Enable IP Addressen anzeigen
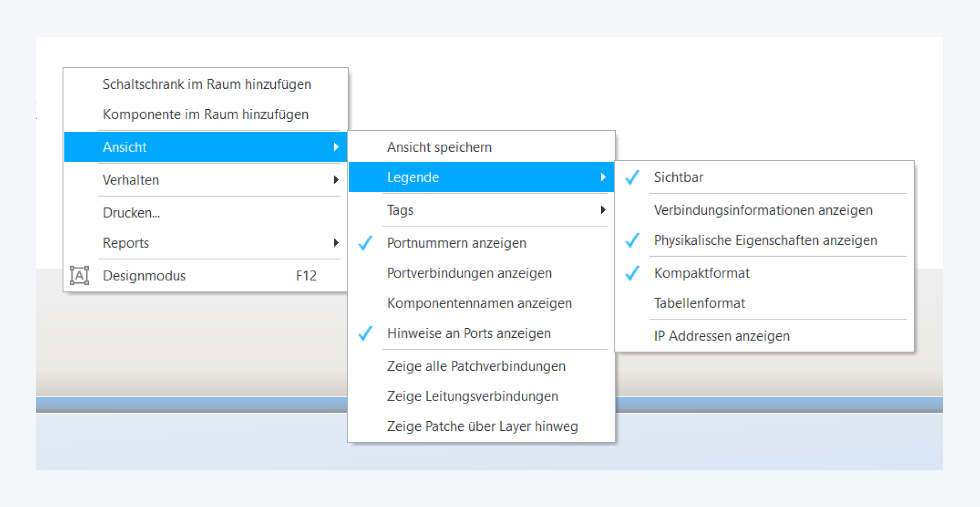 tap(721, 336)
